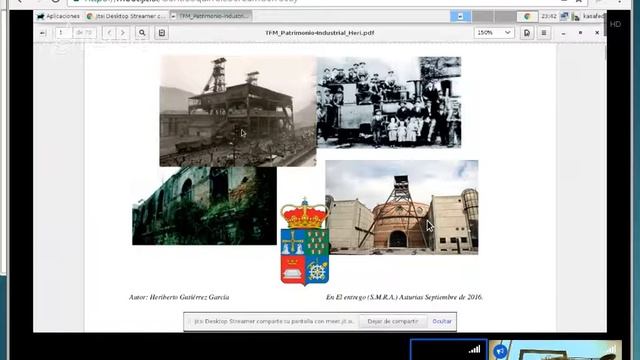The width and height of the screenshot is (640, 360).
Task: Toggle the PDF sidebar button
Action: click(x=43, y=33)
